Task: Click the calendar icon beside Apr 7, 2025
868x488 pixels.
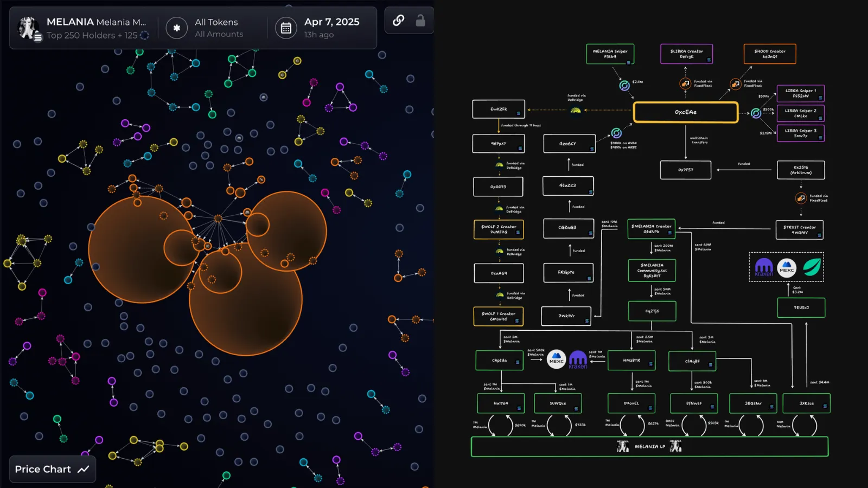Action: coord(286,28)
